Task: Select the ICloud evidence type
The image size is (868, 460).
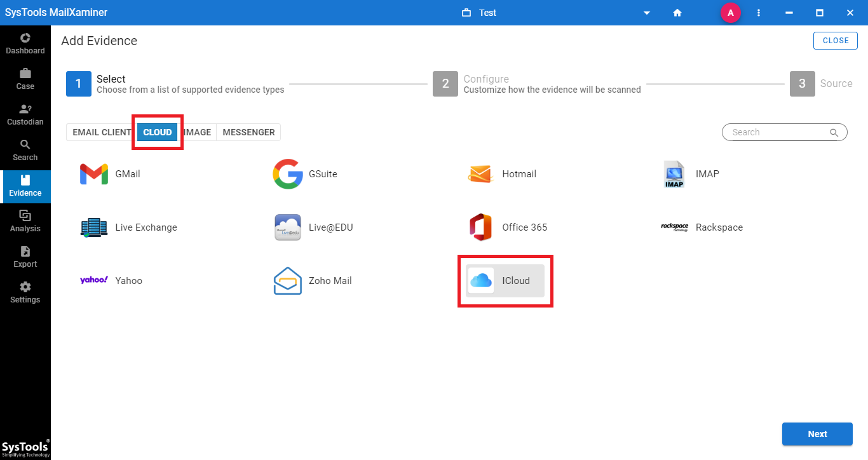Action: click(505, 281)
